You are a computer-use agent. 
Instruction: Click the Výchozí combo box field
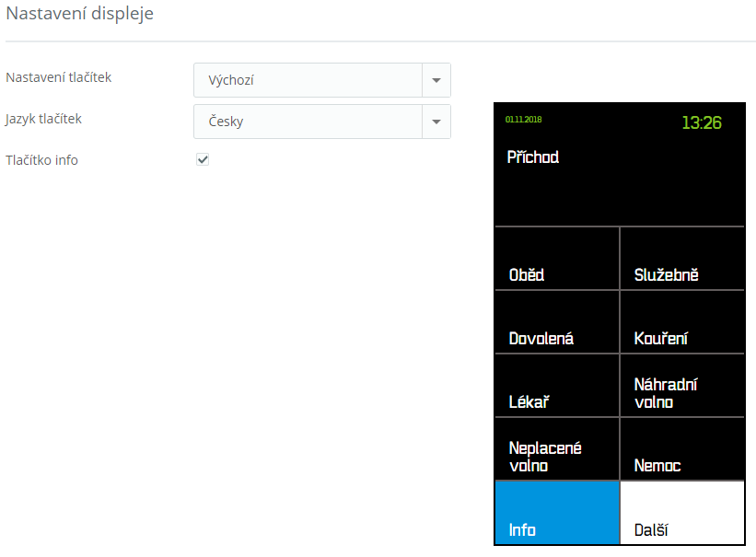point(308,80)
